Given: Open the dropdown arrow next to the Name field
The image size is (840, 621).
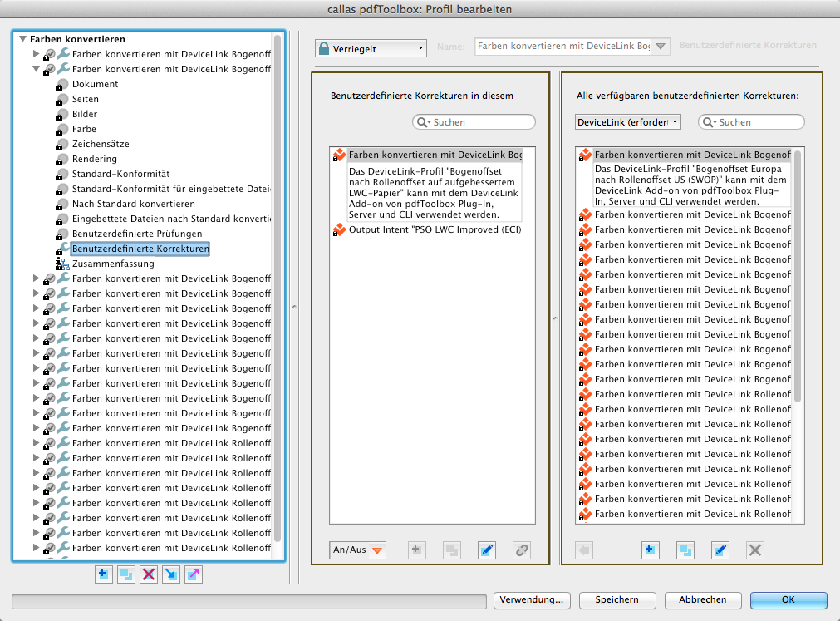Looking at the screenshot, I should (x=661, y=47).
